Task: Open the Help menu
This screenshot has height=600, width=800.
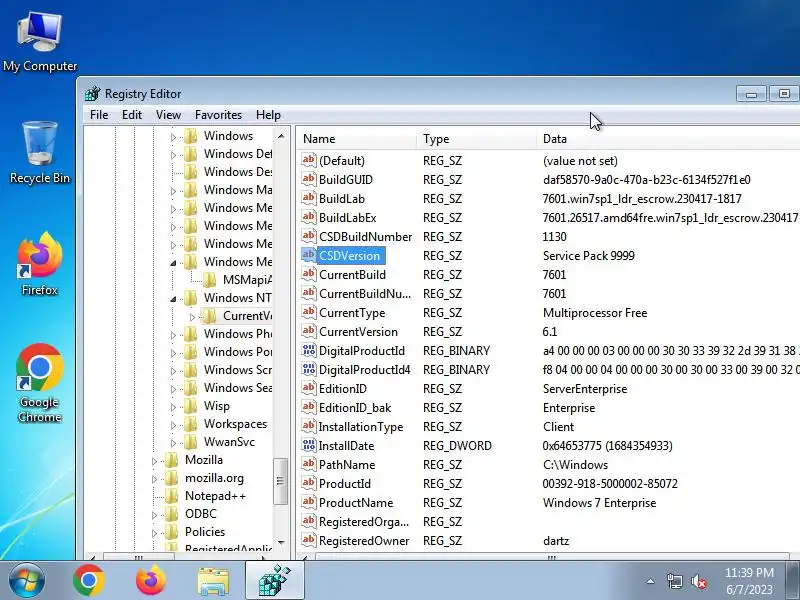Action: tap(268, 115)
